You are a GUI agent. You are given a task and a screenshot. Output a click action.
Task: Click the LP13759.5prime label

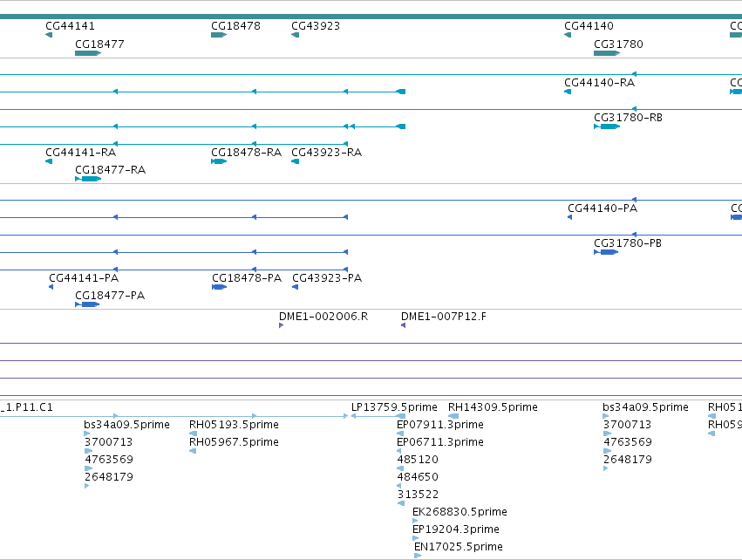(x=394, y=407)
